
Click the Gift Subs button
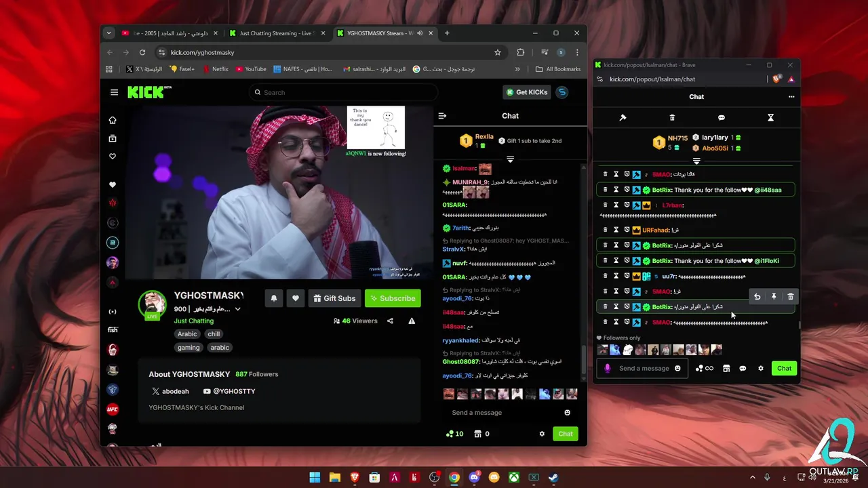click(x=334, y=298)
